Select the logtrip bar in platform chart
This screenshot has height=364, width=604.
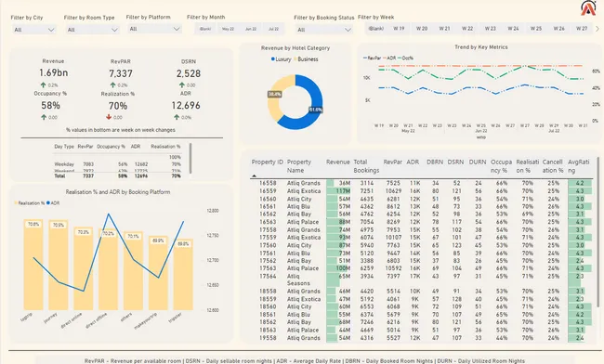pos(33,265)
